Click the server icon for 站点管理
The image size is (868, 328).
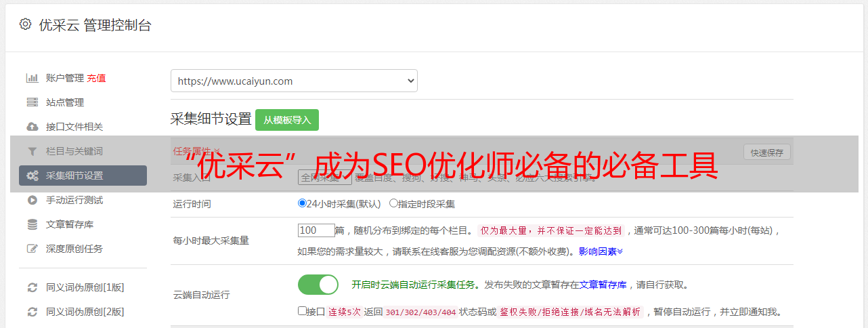pos(32,102)
